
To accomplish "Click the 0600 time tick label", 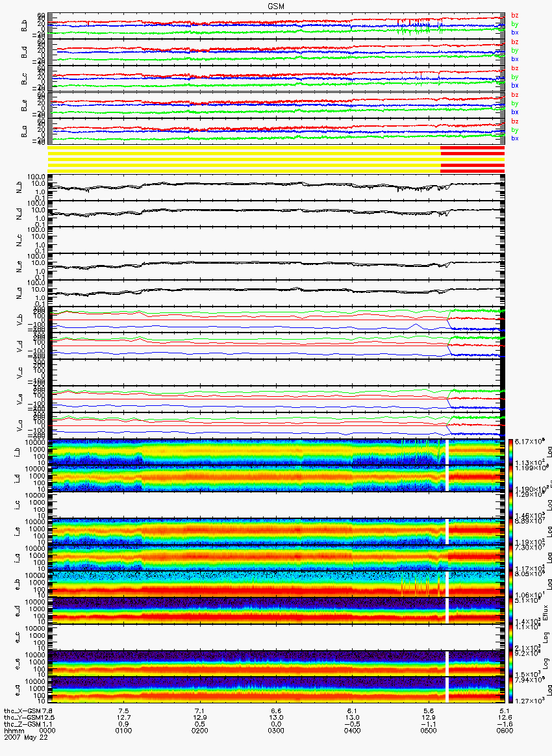I will click(505, 731).
